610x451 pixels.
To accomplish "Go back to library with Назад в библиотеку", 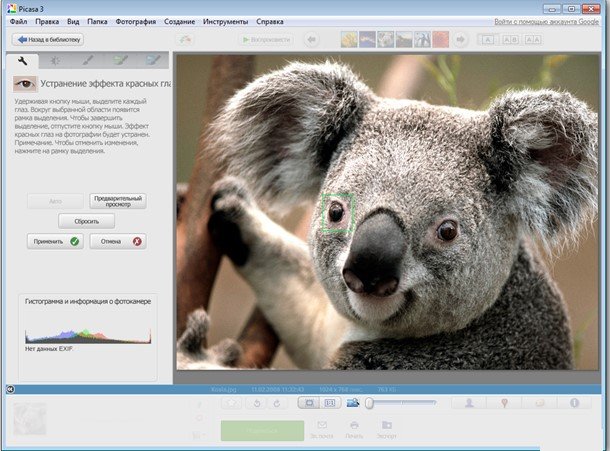I will click(x=48, y=39).
